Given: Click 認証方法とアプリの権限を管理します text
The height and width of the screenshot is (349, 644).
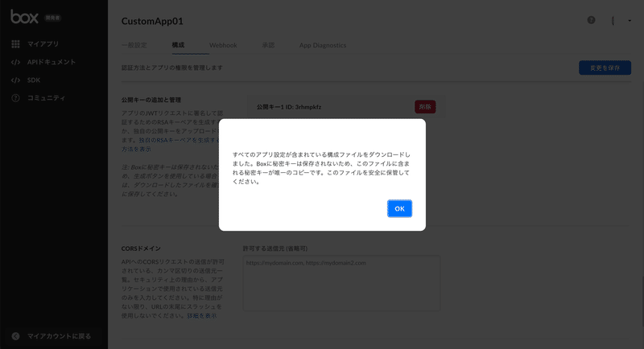Looking at the screenshot, I should 172,68.
